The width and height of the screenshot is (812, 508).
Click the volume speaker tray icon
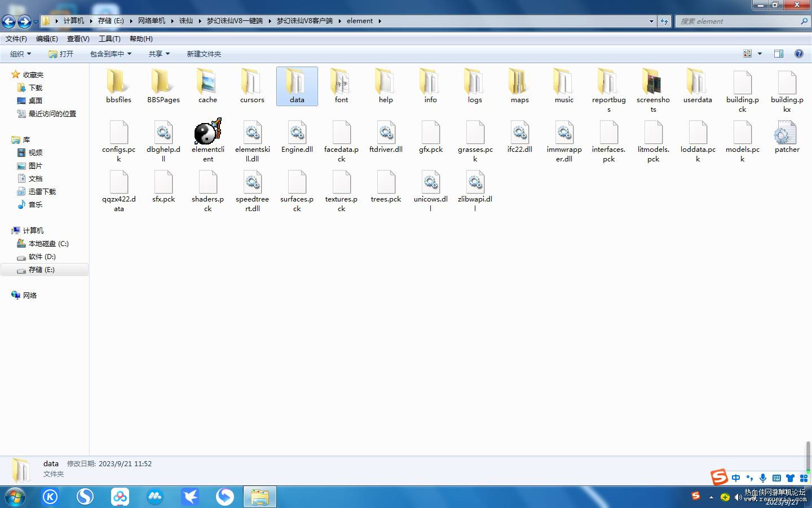tap(738, 497)
